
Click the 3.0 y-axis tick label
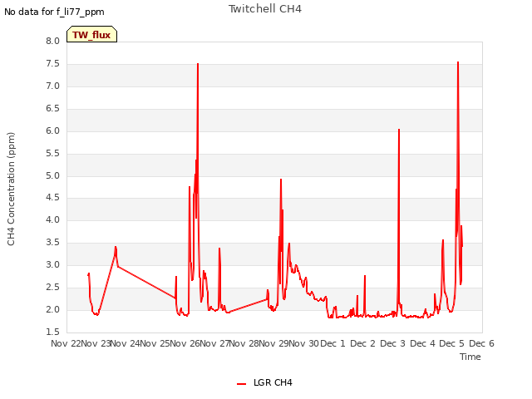point(52,264)
